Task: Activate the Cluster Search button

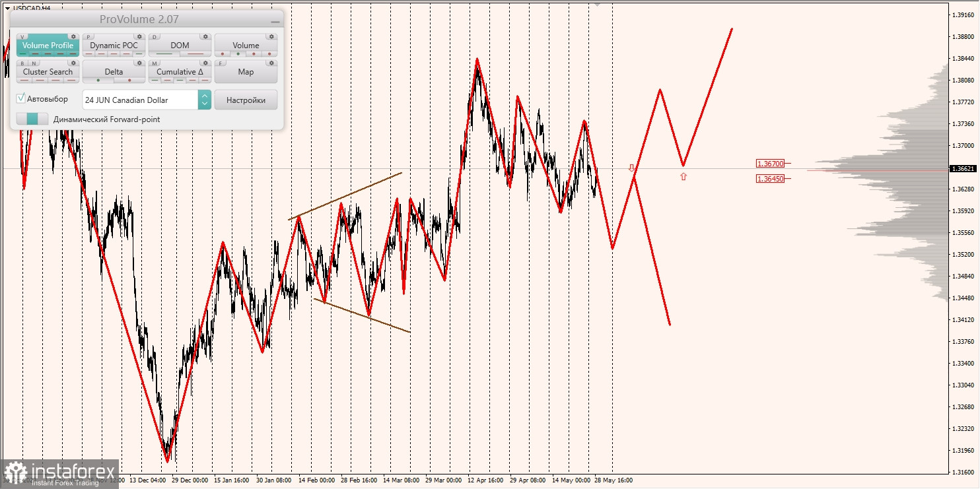Action: (48, 71)
